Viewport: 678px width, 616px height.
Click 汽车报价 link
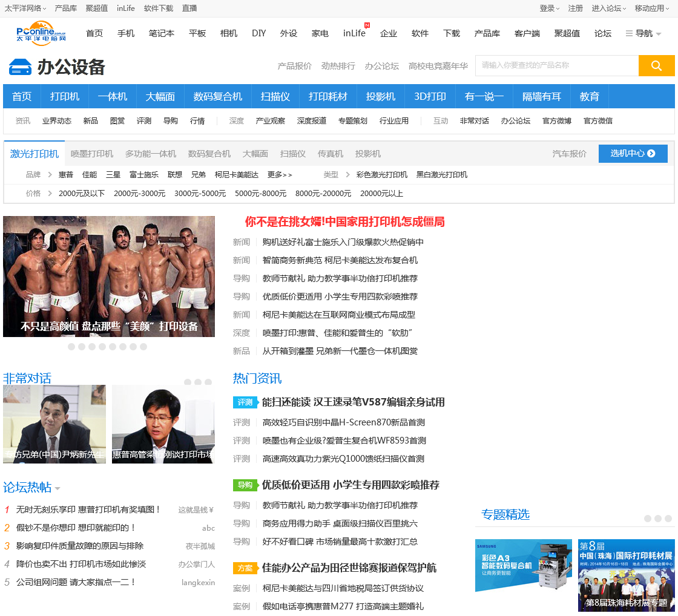570,154
